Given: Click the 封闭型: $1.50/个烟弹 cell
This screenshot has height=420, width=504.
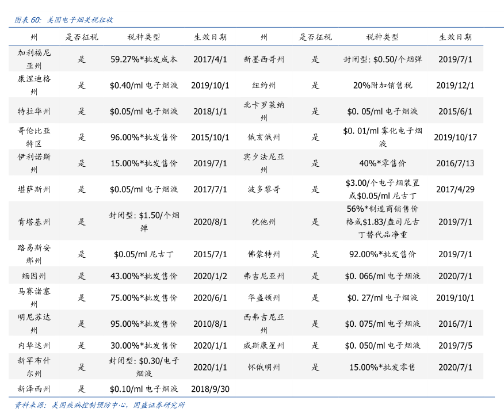Looking at the screenshot, I should (144, 222).
